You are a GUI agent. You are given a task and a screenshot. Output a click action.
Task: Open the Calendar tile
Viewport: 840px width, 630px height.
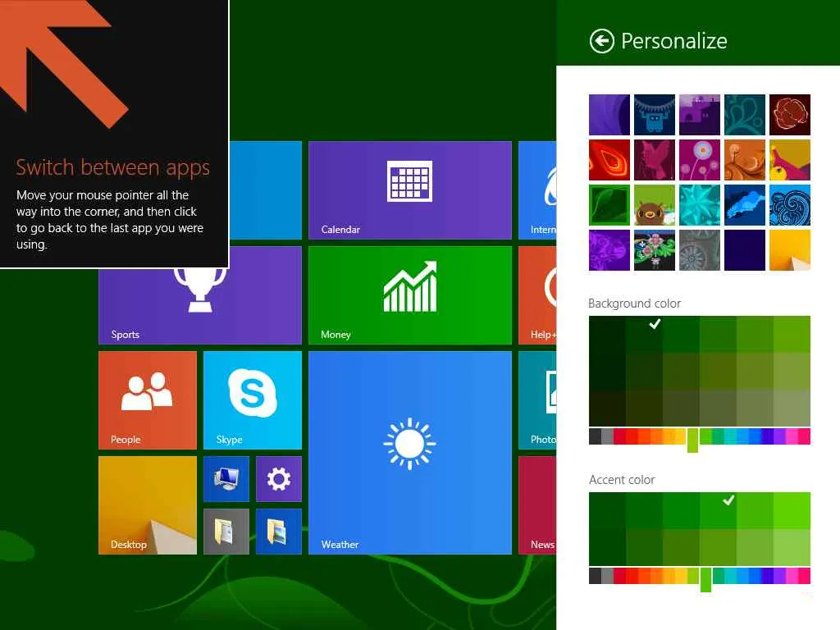click(410, 190)
